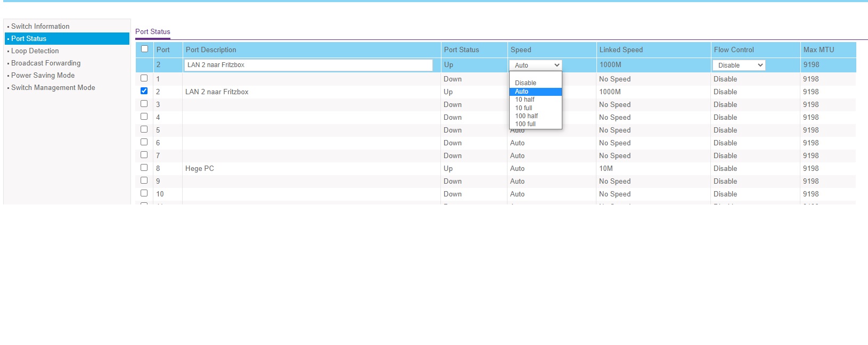
Task: Open Broadcast Forwarding settings
Action: click(x=46, y=63)
